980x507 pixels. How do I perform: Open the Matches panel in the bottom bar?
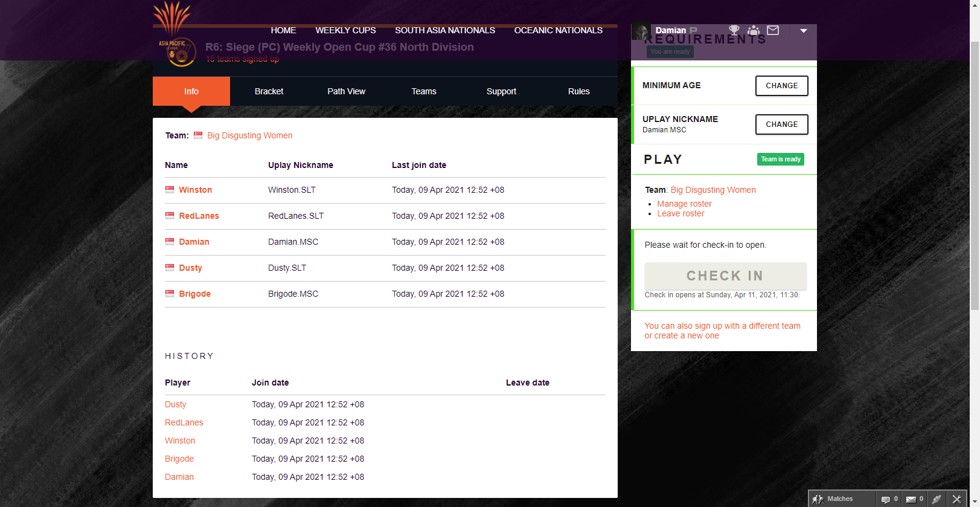[x=833, y=499]
